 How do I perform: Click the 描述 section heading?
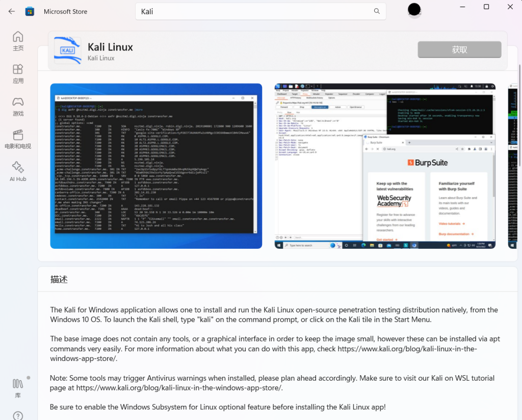[x=59, y=280]
